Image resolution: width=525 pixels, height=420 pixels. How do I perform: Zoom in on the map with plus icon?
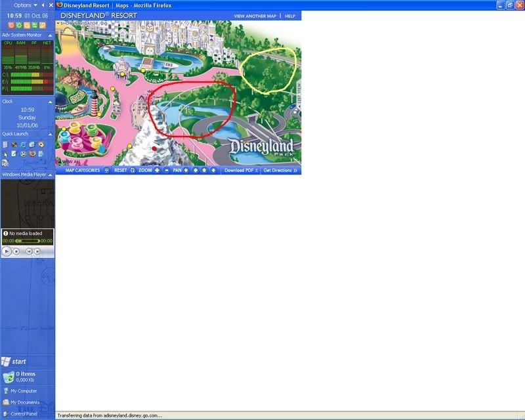coord(157,170)
